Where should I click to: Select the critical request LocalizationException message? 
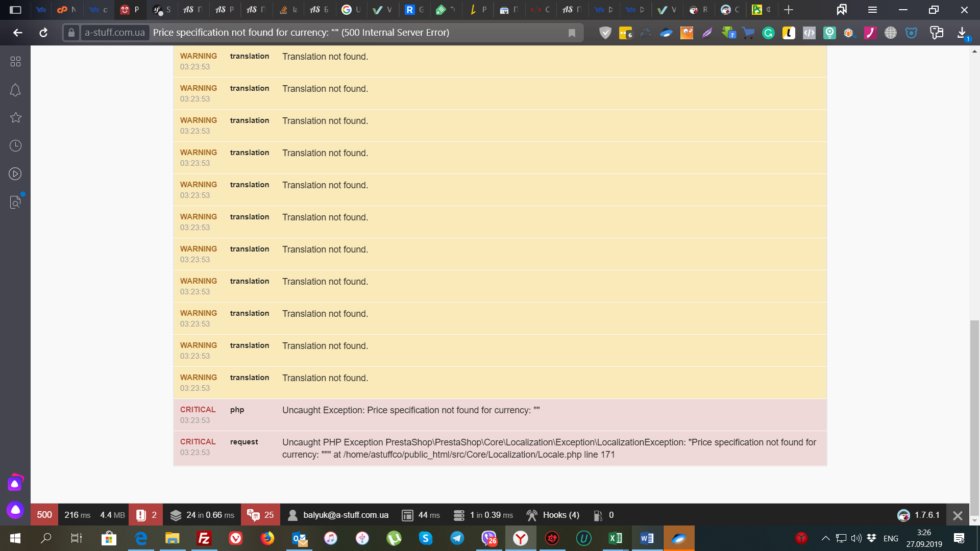(549, 448)
